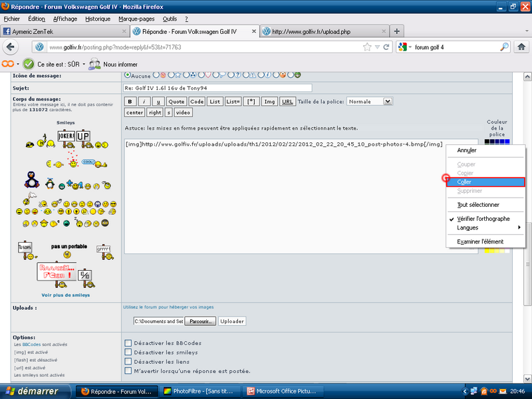This screenshot has width=532, height=399.
Task: Open the Firefox home page icon
Action: (x=521, y=47)
